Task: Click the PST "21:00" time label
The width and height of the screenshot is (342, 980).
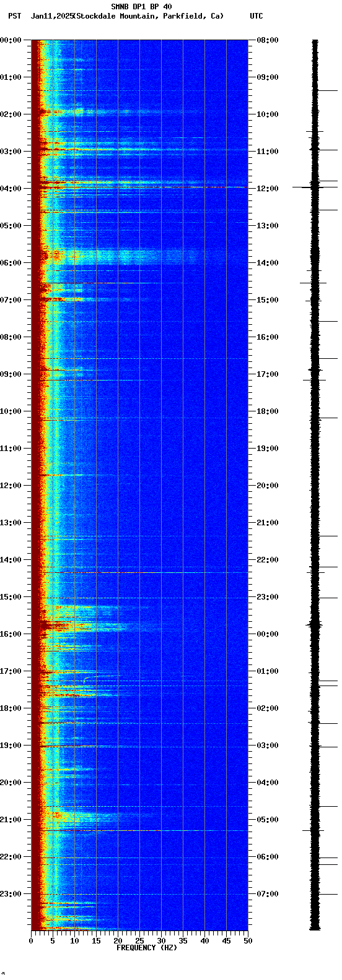Action: (x=11, y=820)
